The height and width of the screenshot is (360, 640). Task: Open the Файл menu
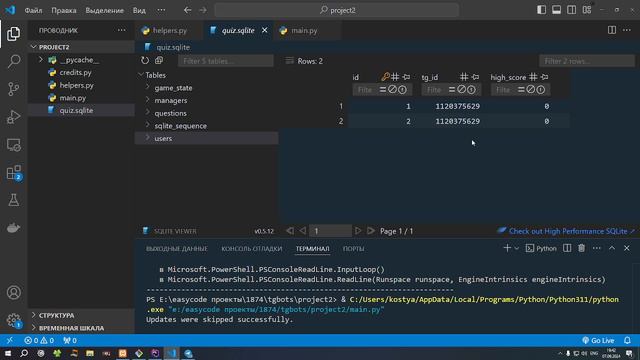pos(33,10)
